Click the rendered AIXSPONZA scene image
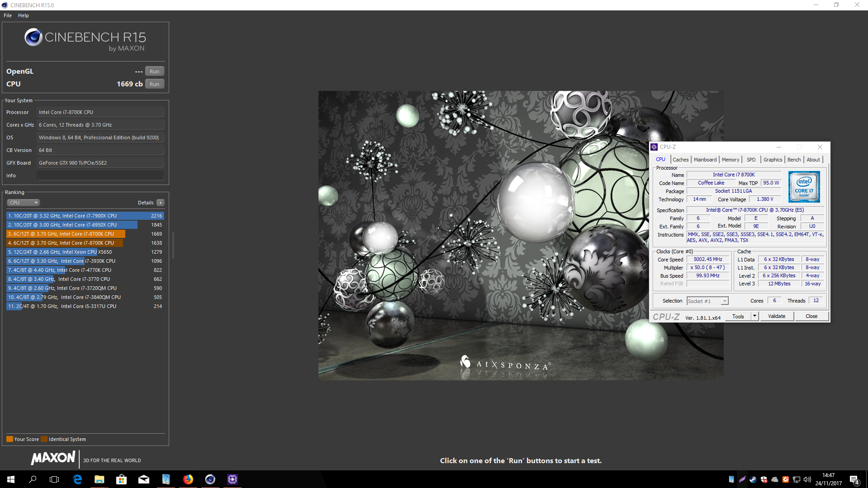The image size is (868, 488). [521, 235]
